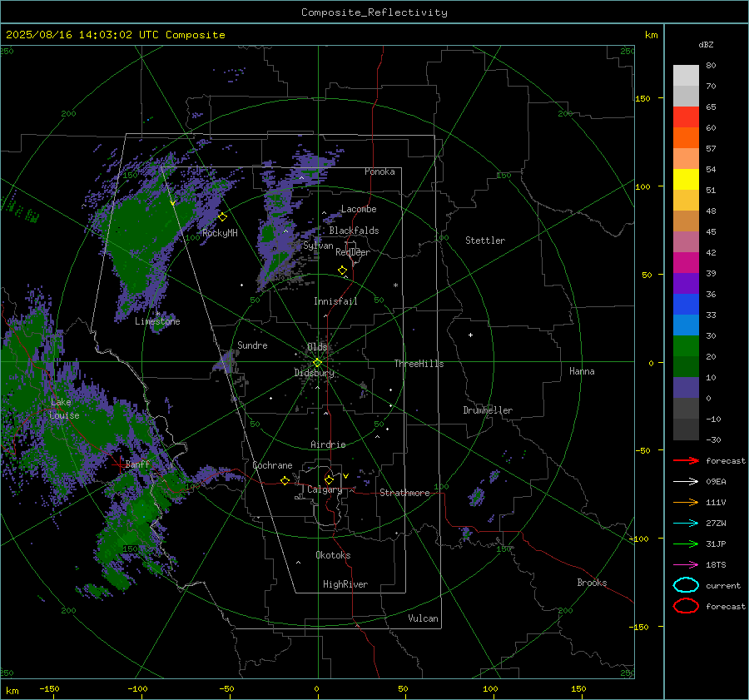Click the magenta 18TS arrow in legend

coord(686,565)
